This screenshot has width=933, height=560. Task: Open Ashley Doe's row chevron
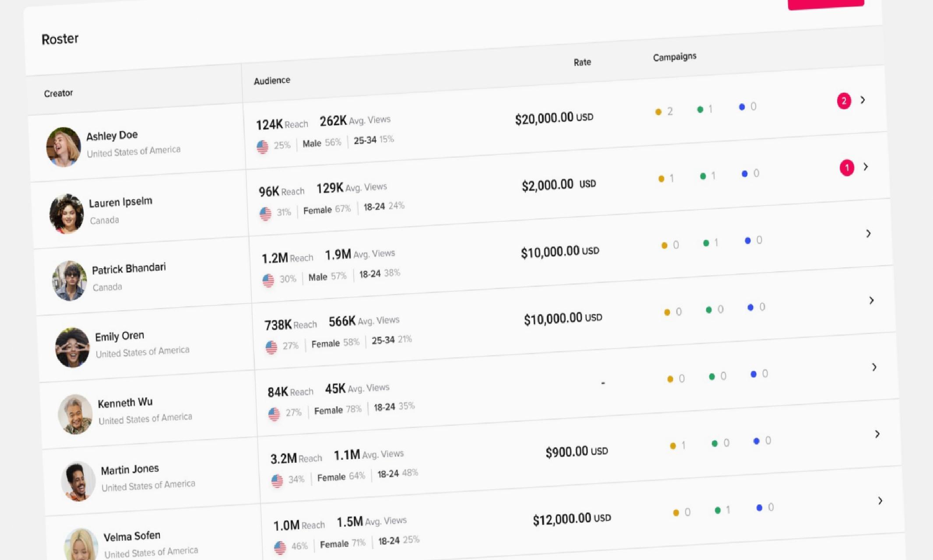(863, 100)
